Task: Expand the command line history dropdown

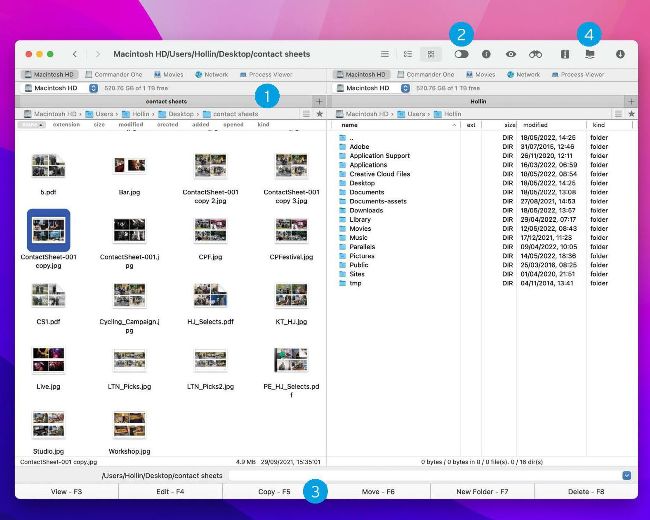Action: point(626,476)
